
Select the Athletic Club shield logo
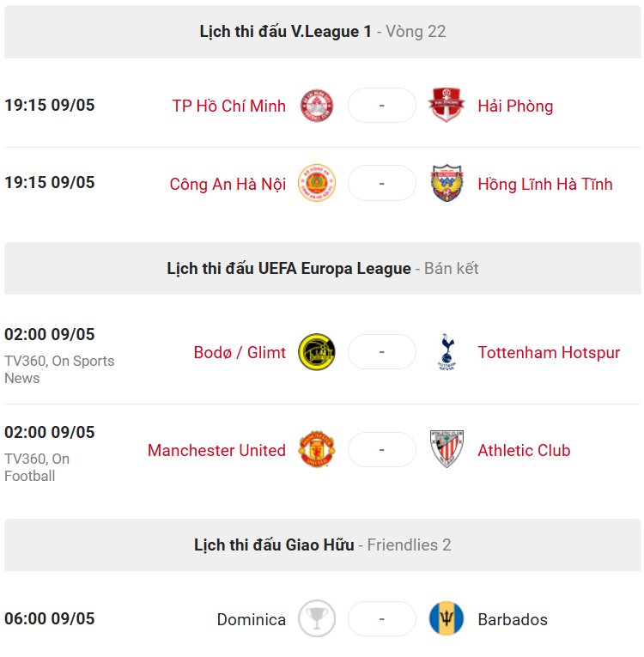point(447,449)
